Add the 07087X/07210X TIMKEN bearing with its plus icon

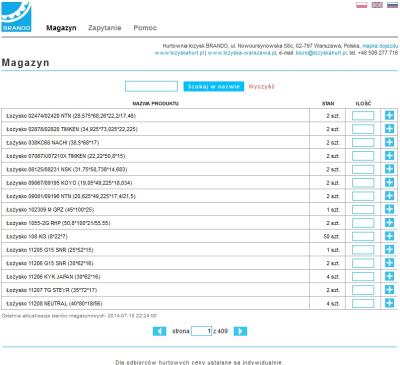click(x=389, y=156)
